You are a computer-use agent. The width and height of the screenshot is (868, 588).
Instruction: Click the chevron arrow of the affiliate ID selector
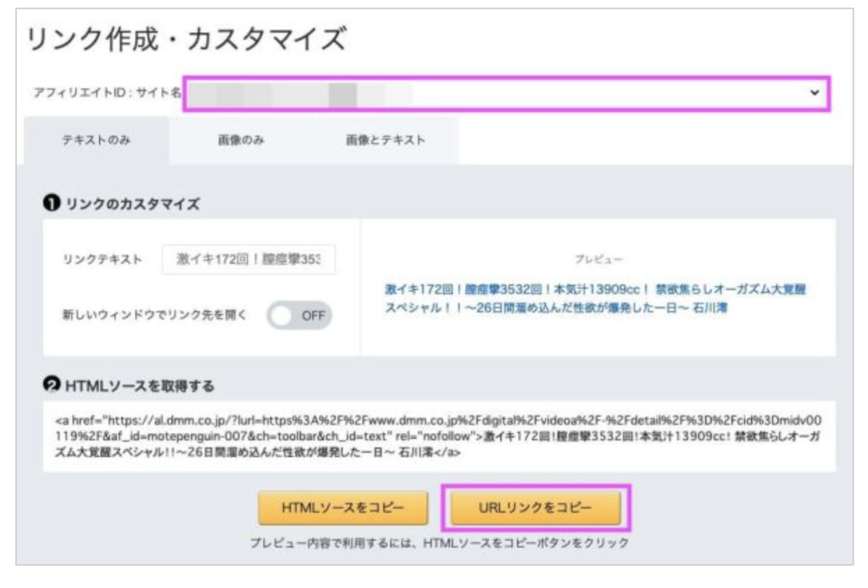click(x=815, y=93)
